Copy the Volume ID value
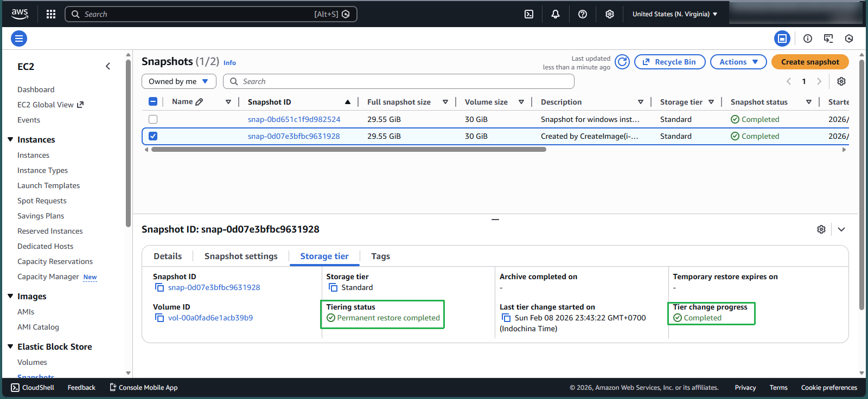 point(159,318)
